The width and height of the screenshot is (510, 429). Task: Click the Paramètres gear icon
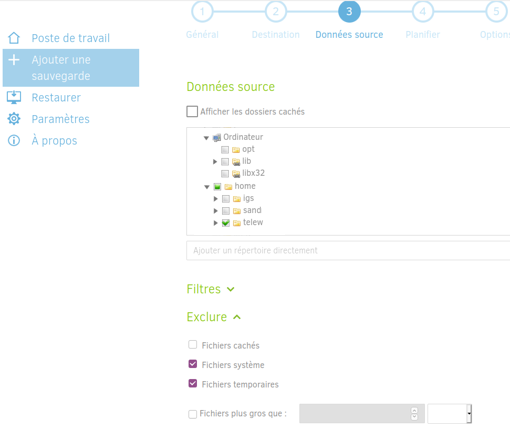(14, 119)
